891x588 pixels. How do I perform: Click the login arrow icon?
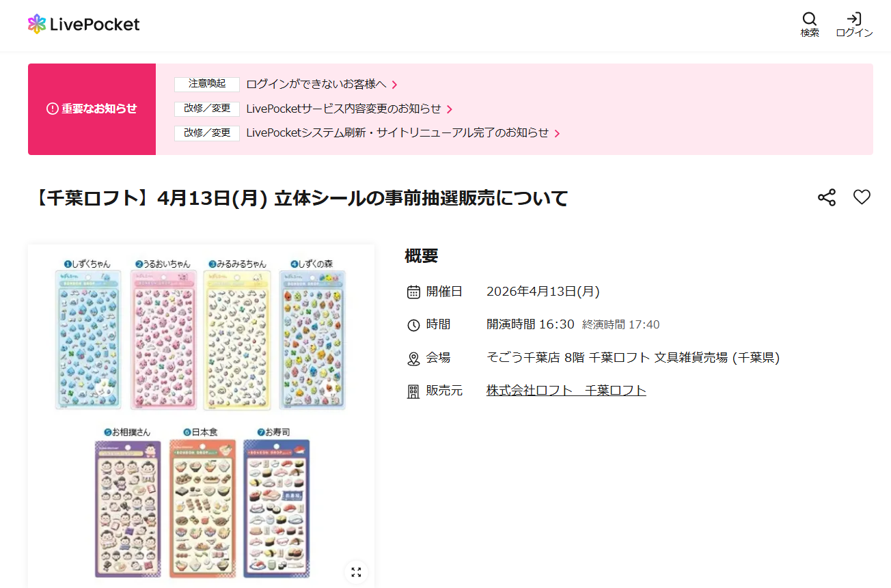point(854,19)
